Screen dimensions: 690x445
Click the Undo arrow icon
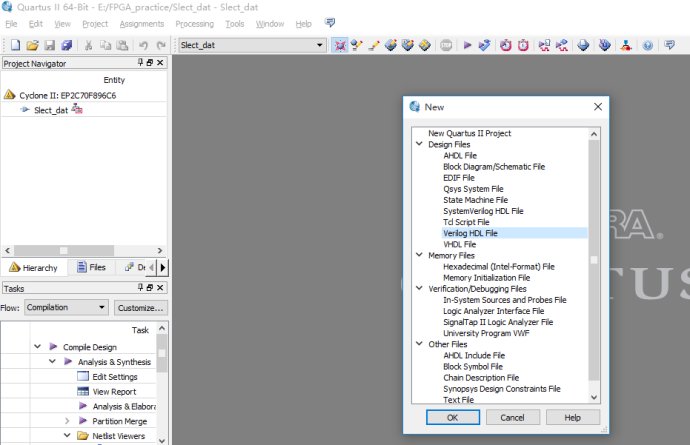click(x=143, y=45)
